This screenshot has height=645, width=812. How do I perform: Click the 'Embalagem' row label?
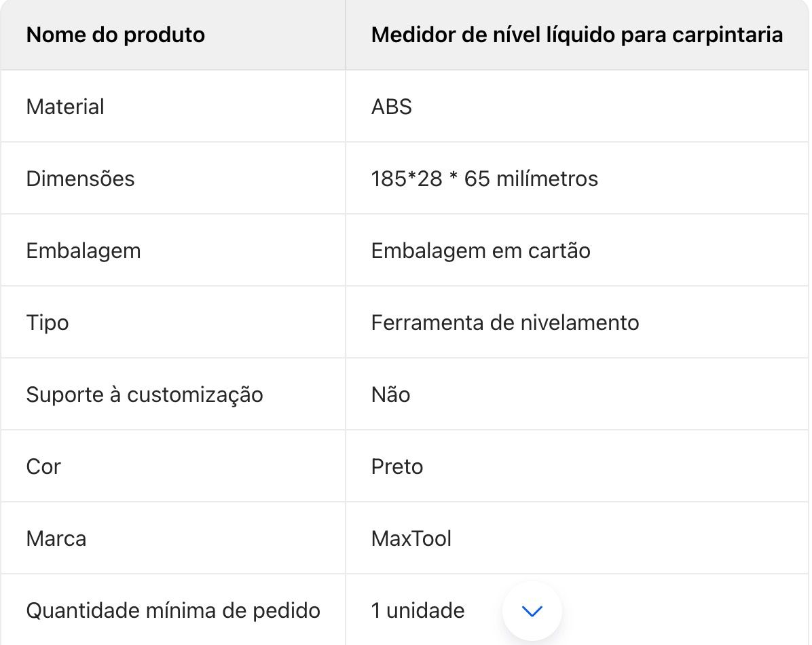[x=84, y=251]
